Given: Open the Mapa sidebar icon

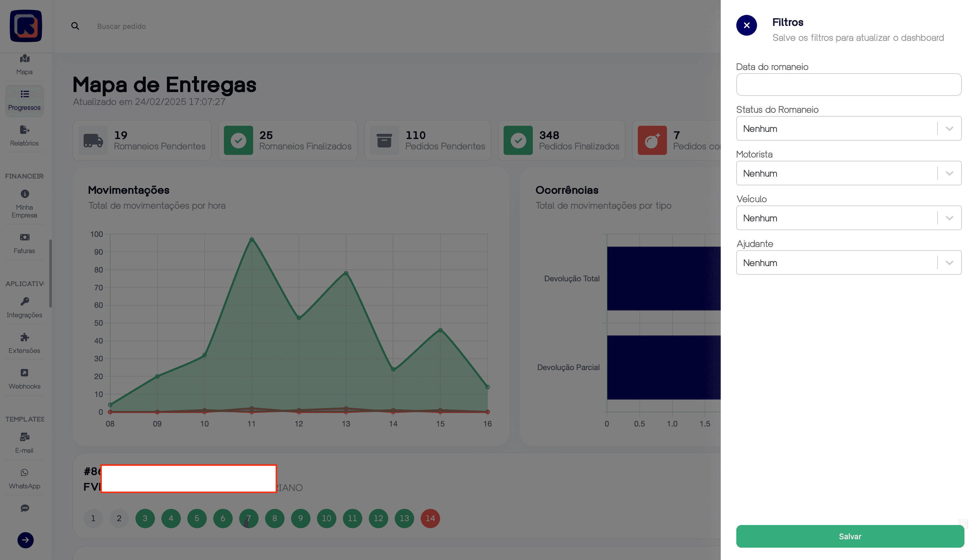Looking at the screenshot, I should [25, 64].
